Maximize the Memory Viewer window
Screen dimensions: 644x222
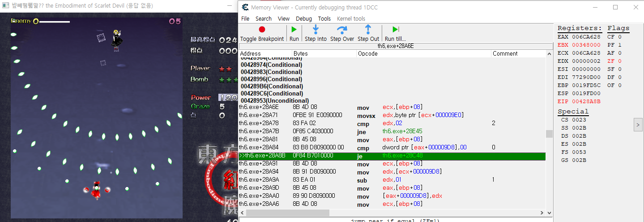click(x=615, y=7)
